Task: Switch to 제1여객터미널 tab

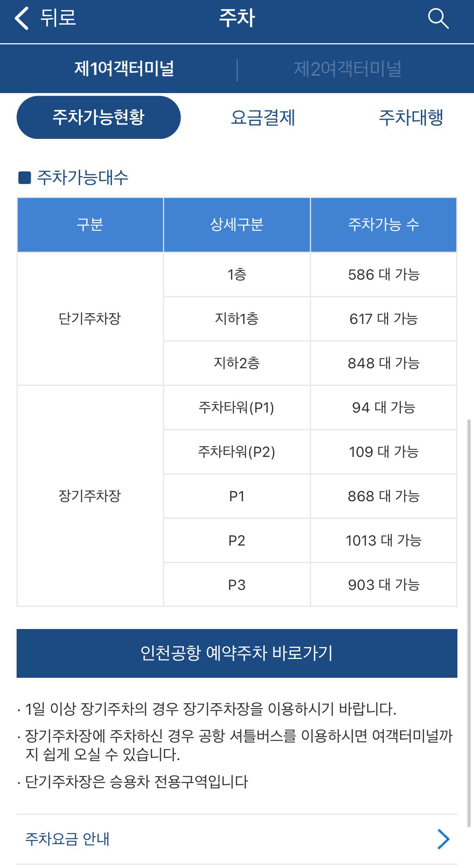Action: click(x=124, y=69)
